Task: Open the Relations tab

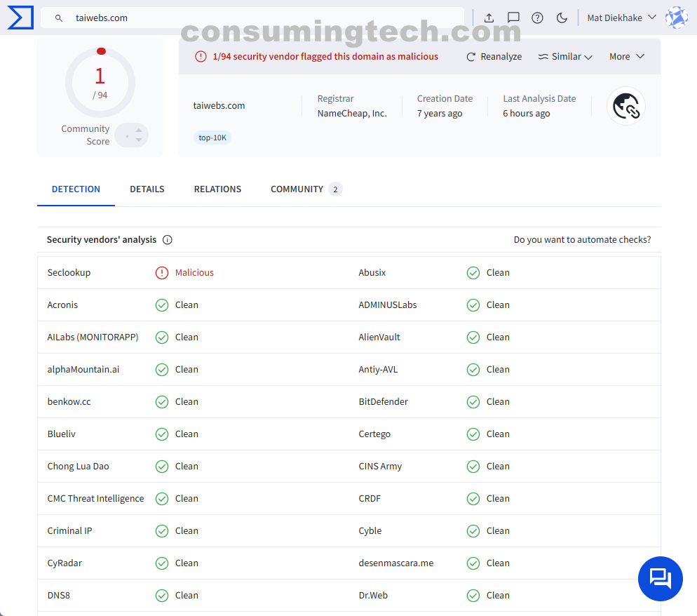Action: (x=217, y=189)
